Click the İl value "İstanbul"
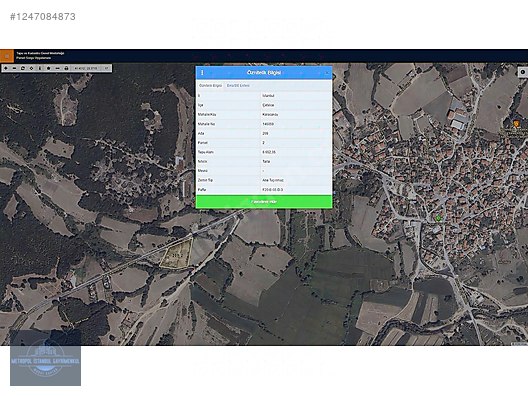The height and width of the screenshot is (396, 528). (268, 96)
